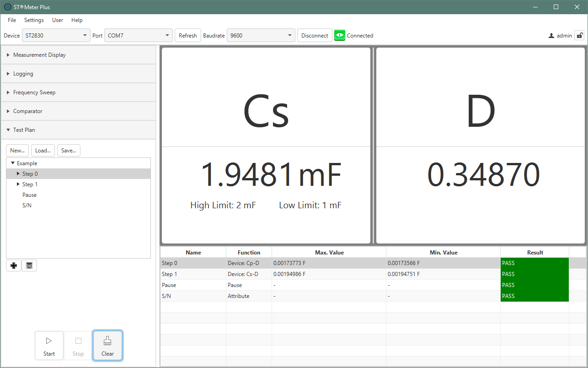Click the unlock padlock icon beside admin
588x368 pixels.
click(579, 35)
